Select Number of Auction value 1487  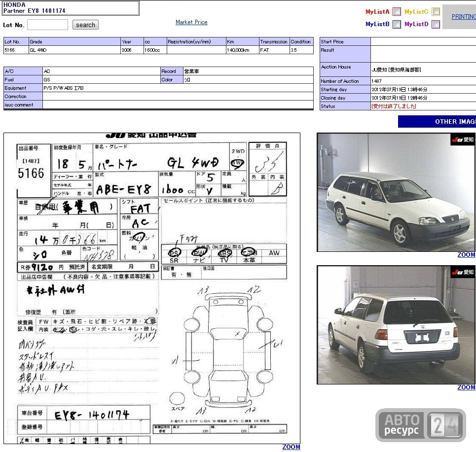(376, 81)
